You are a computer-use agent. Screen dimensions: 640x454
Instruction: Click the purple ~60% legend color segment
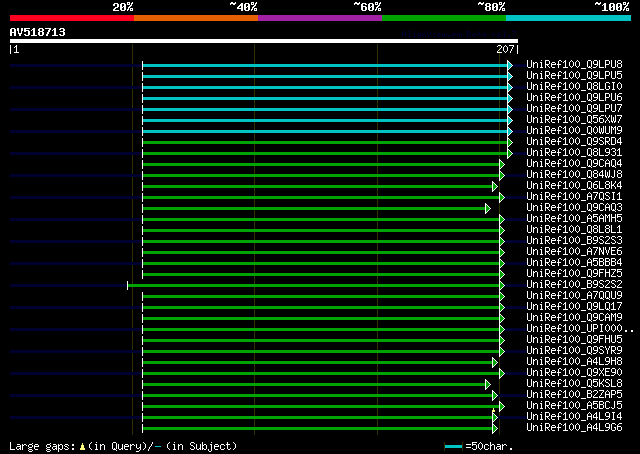coord(320,18)
